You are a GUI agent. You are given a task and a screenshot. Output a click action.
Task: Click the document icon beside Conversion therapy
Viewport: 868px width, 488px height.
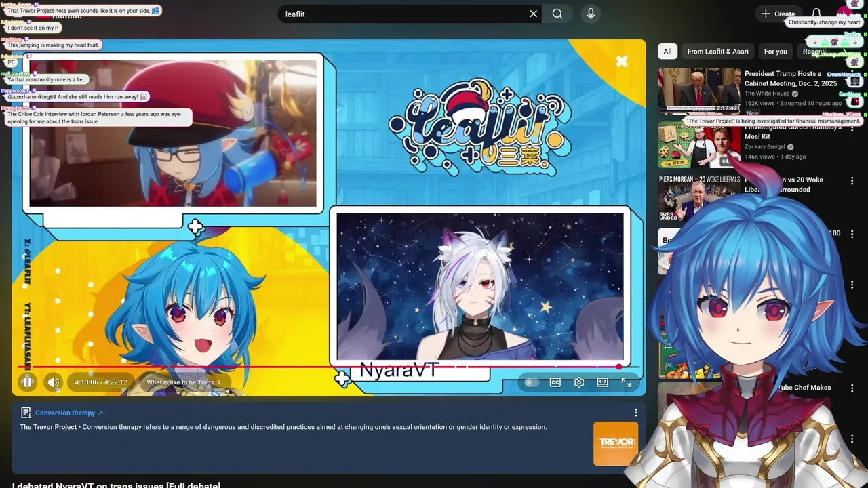[26, 413]
